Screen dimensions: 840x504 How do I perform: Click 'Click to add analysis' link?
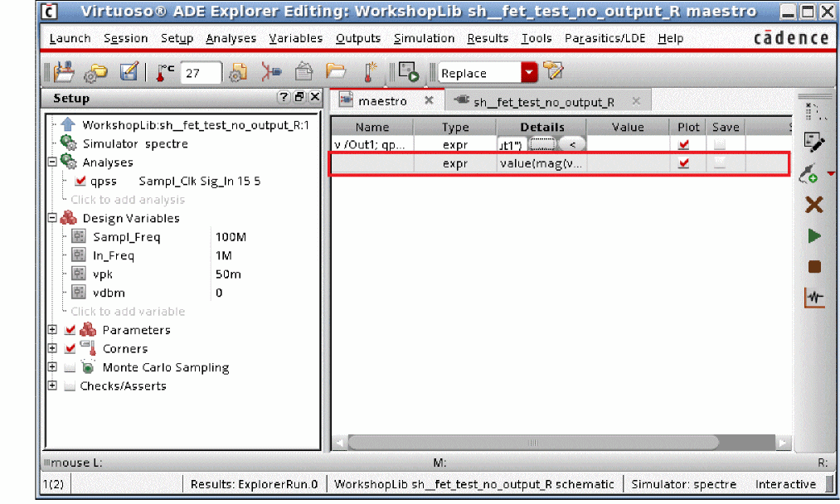(128, 199)
